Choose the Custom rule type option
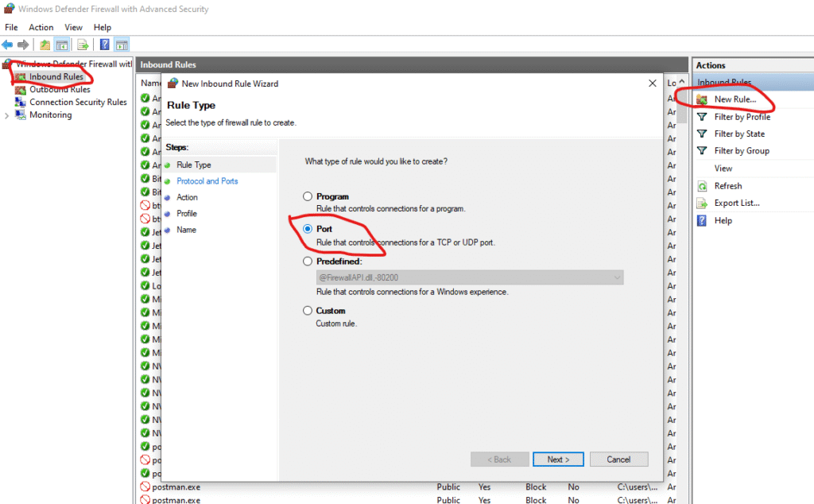 [x=308, y=310]
